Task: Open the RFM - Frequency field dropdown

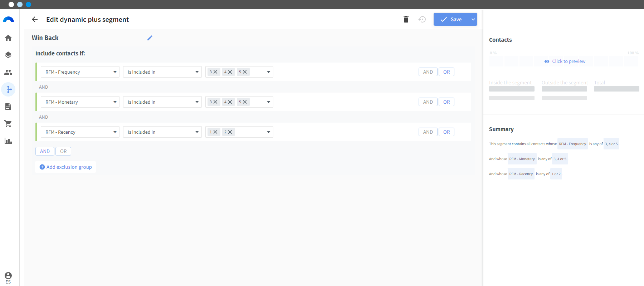Action: pyautogui.click(x=80, y=72)
